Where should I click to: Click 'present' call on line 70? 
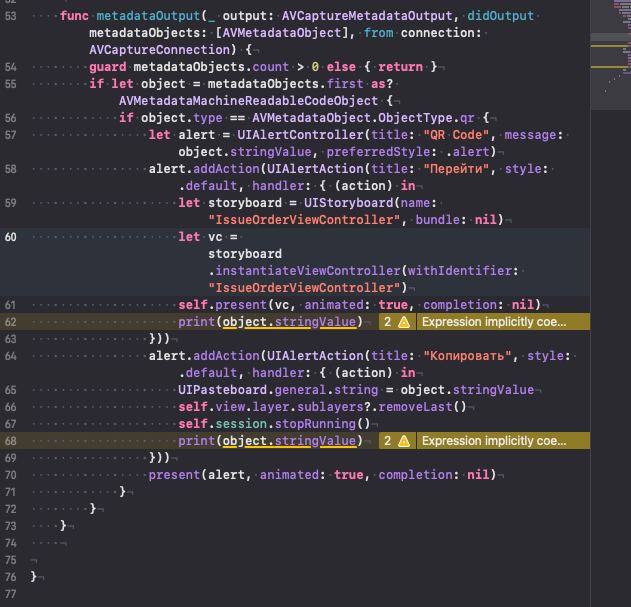click(174, 475)
